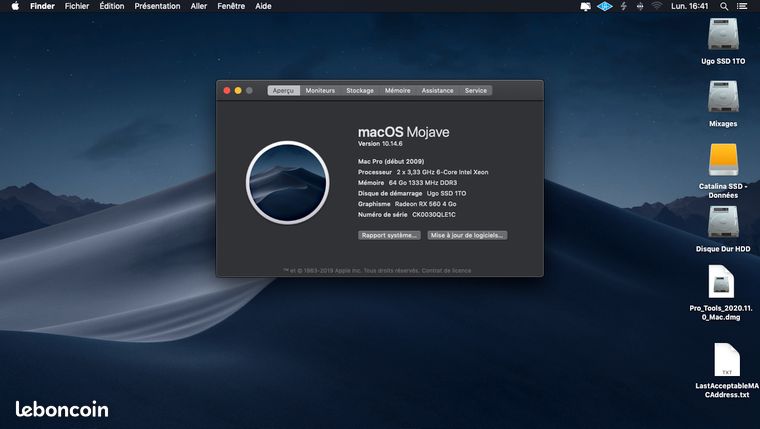Screen dimensions: 760x429
Task: Switch to the Stockage tab
Action: click(360, 91)
